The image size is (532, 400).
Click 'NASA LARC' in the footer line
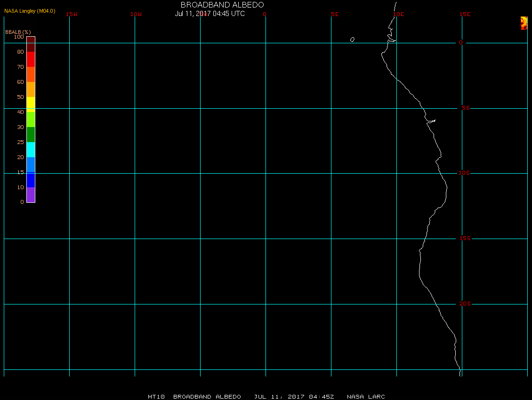[x=366, y=396]
